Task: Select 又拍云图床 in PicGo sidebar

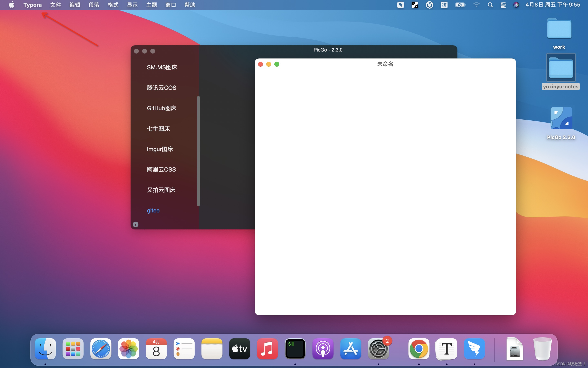Action: pyautogui.click(x=161, y=190)
